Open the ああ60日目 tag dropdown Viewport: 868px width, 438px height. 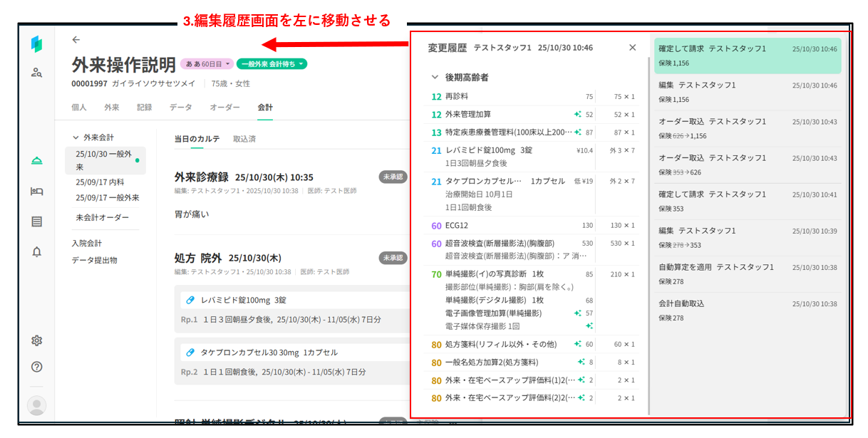pos(206,64)
